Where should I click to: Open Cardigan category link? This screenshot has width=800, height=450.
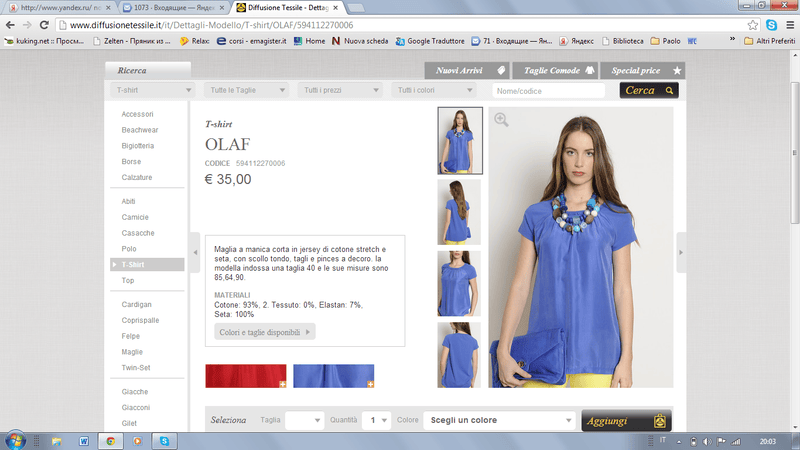(136, 304)
